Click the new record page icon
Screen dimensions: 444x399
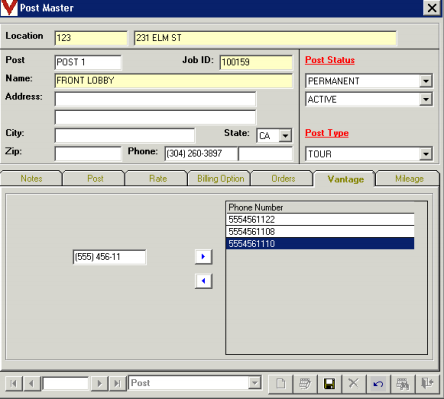pos(280,383)
